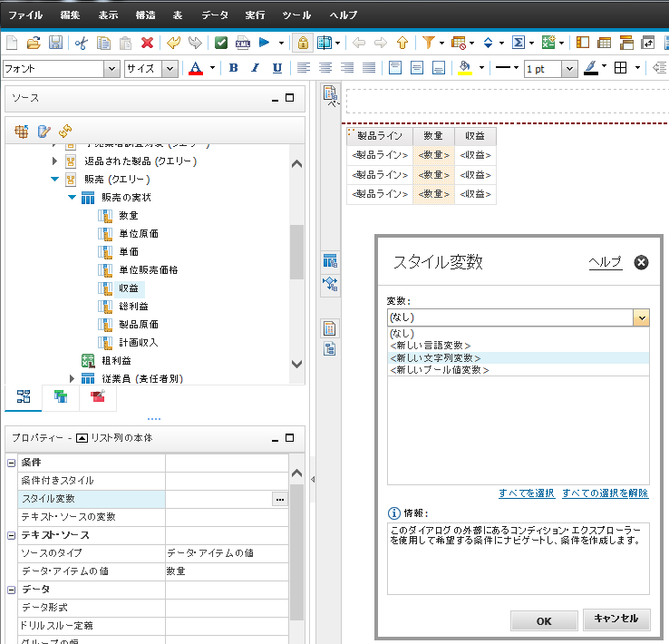669x644 pixels.
Task: Click the 条件付きスタイル property row
Action: (x=153, y=481)
